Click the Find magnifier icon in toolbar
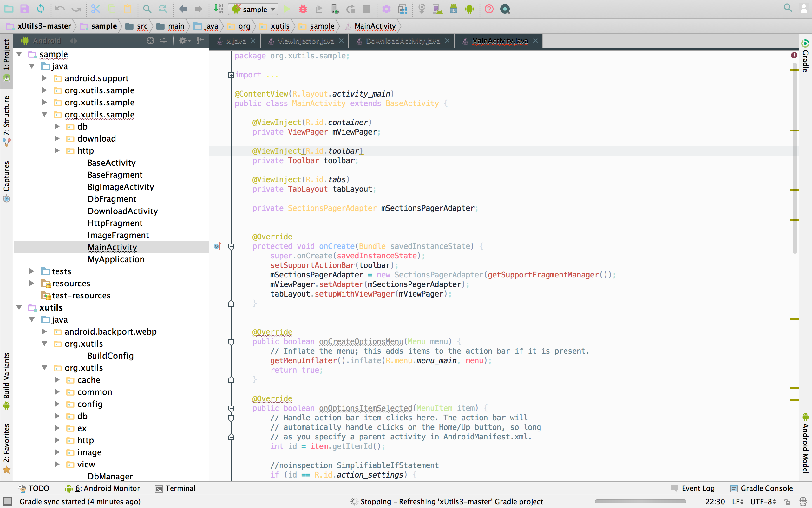Viewport: 812px width, 508px height. (x=147, y=9)
